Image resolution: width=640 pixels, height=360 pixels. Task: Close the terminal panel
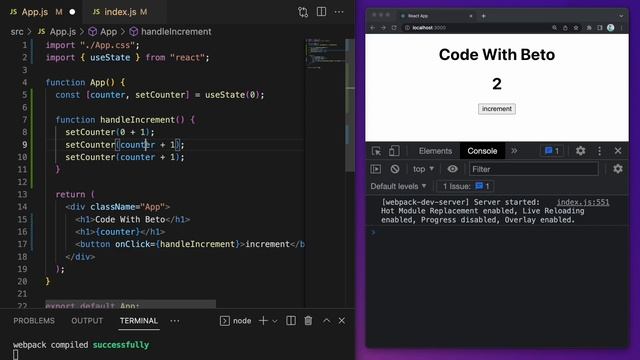[x=342, y=321]
